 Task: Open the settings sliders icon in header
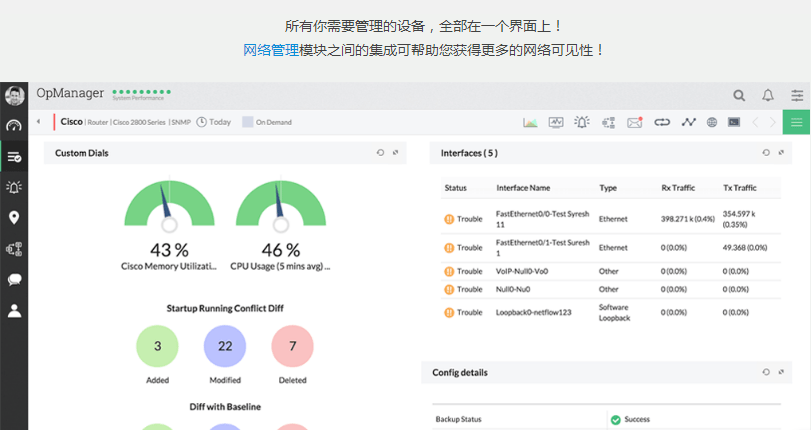pyautogui.click(x=797, y=95)
